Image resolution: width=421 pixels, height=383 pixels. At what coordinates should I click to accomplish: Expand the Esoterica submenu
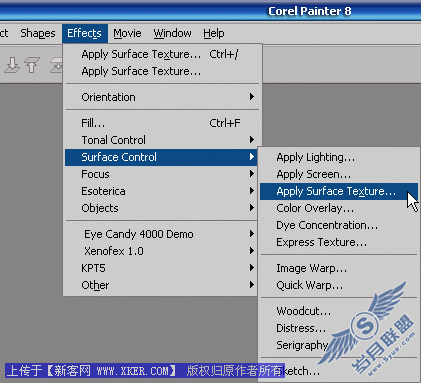(x=161, y=191)
